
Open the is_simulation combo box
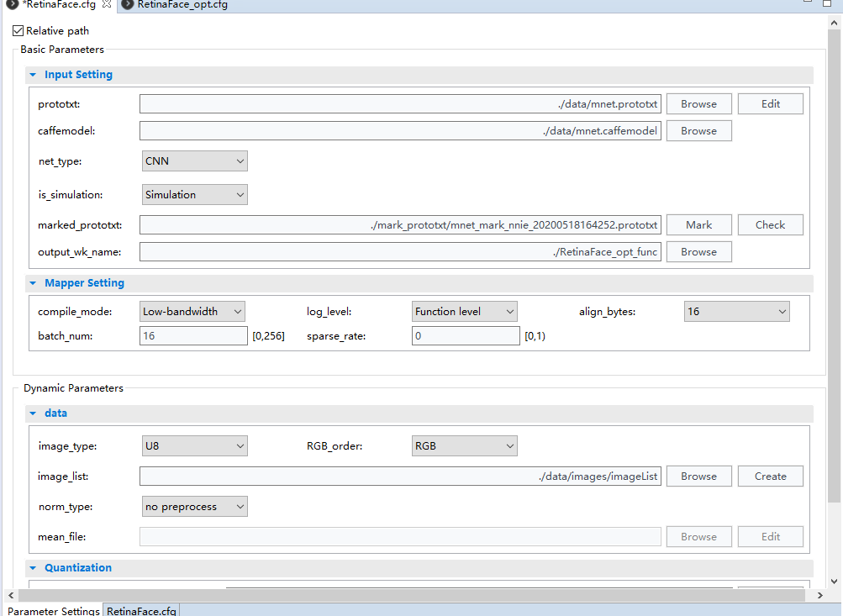click(x=194, y=195)
